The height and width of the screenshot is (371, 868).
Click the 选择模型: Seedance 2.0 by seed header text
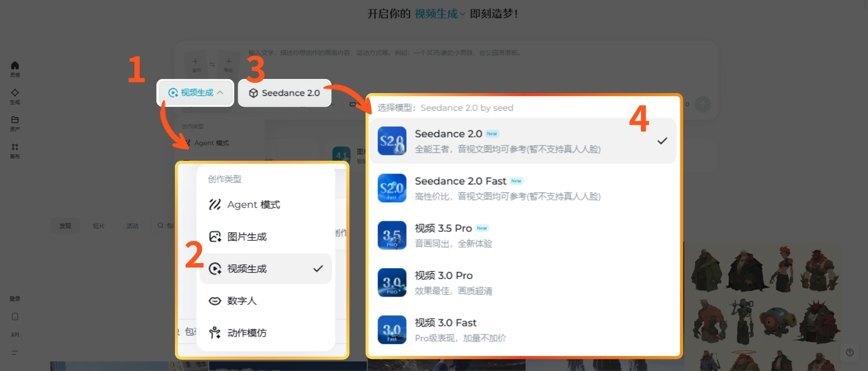pos(445,108)
